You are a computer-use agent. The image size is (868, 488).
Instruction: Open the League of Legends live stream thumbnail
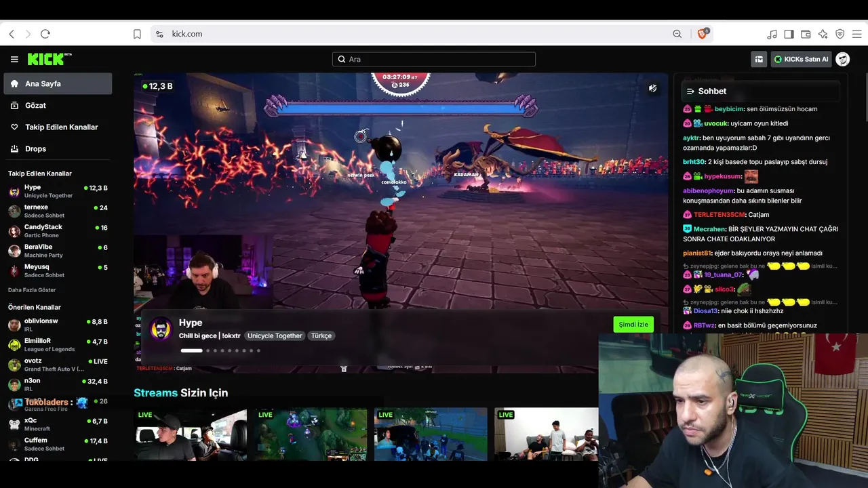311,434
